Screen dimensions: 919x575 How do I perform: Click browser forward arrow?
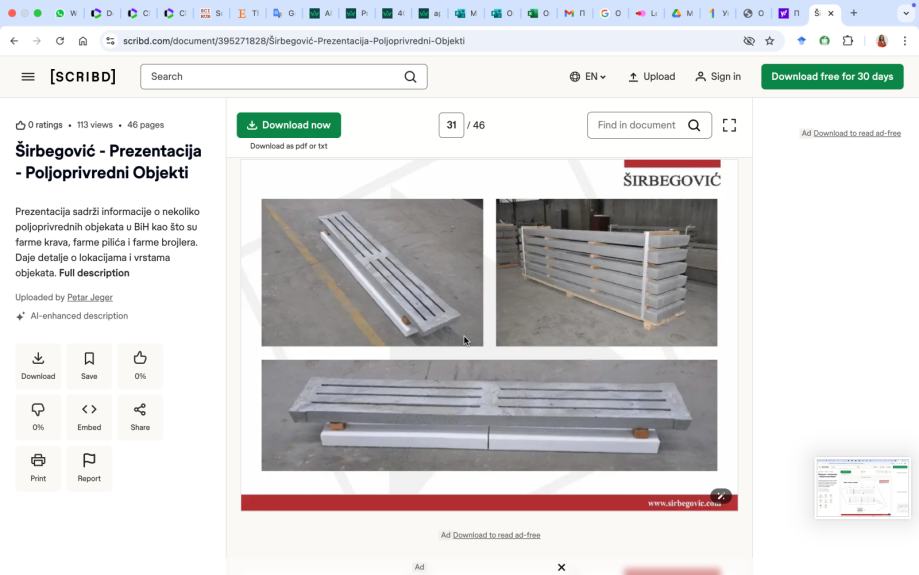tap(37, 41)
